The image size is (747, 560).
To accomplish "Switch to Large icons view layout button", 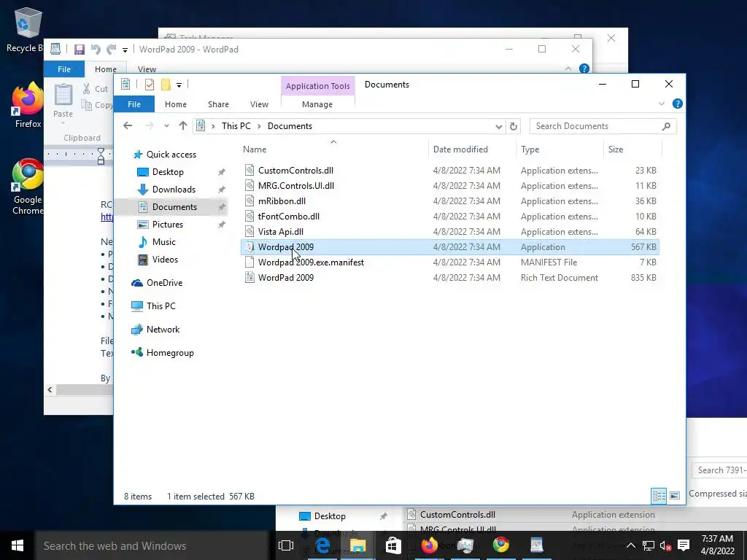I will [675, 496].
